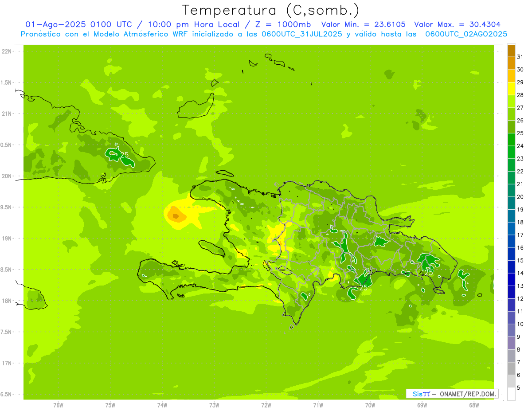Click the "7" colorbar label
The image size is (532, 411).
tap(519, 362)
